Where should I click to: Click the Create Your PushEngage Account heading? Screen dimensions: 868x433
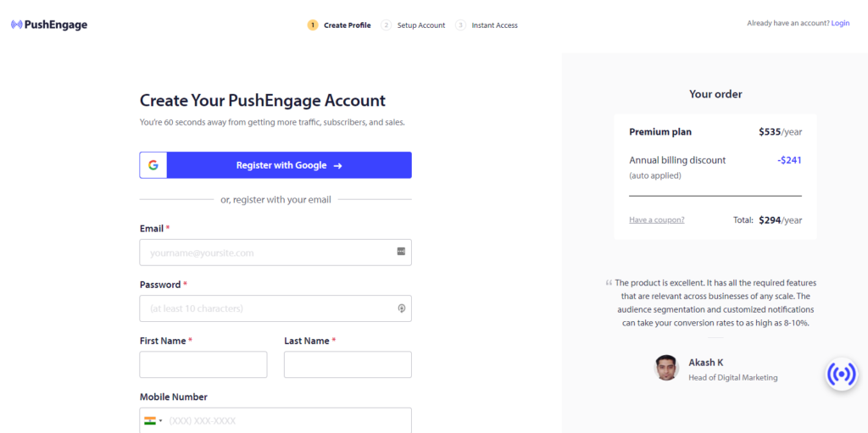[x=263, y=101]
